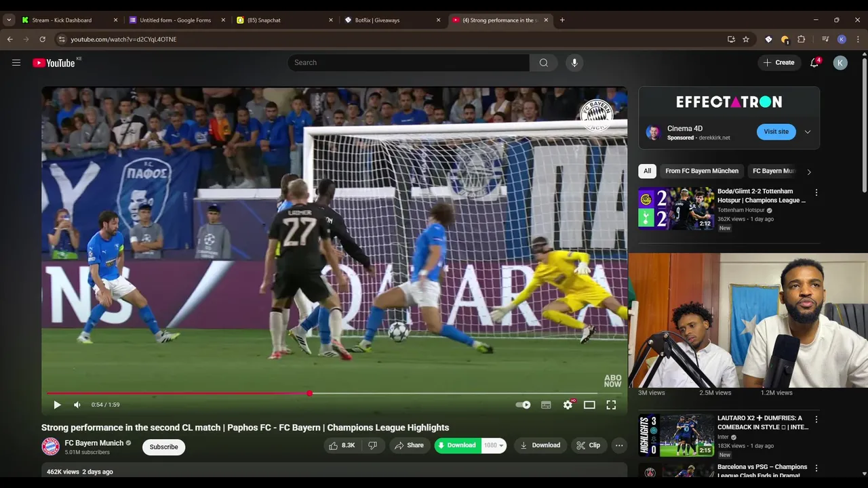Create a Clip of the video
Viewport: 868px width, 488px height.
point(588,445)
